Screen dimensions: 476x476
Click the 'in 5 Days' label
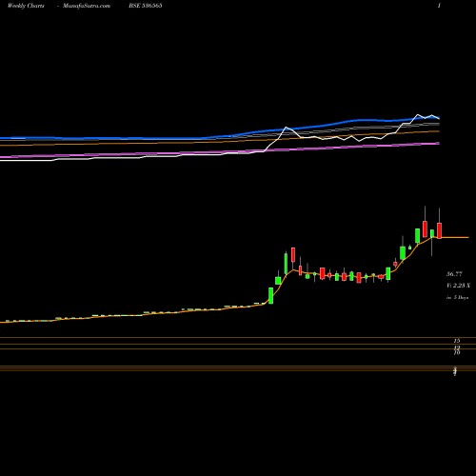[458, 298]
